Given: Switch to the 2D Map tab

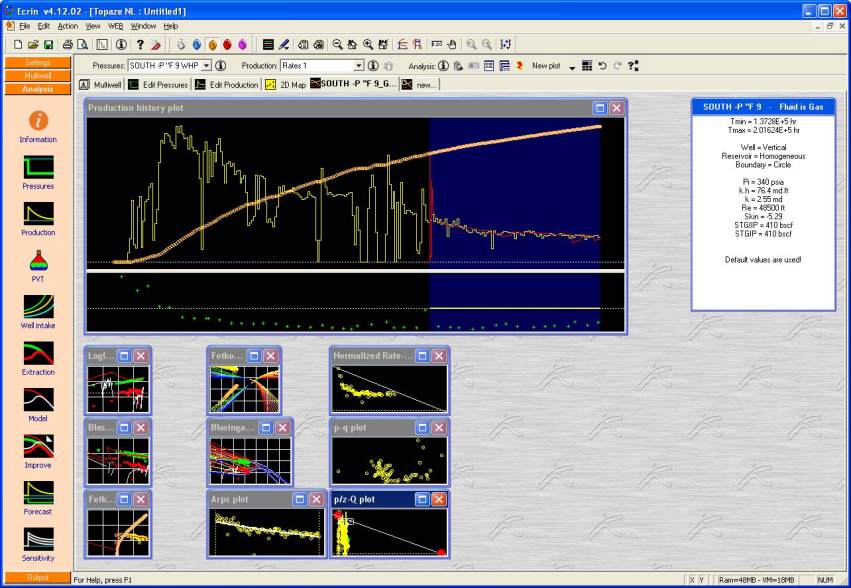Looking at the screenshot, I should point(284,84).
